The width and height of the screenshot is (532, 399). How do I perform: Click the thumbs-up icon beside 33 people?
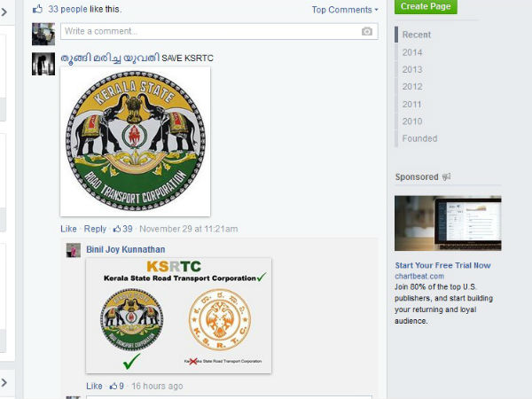[x=37, y=9]
